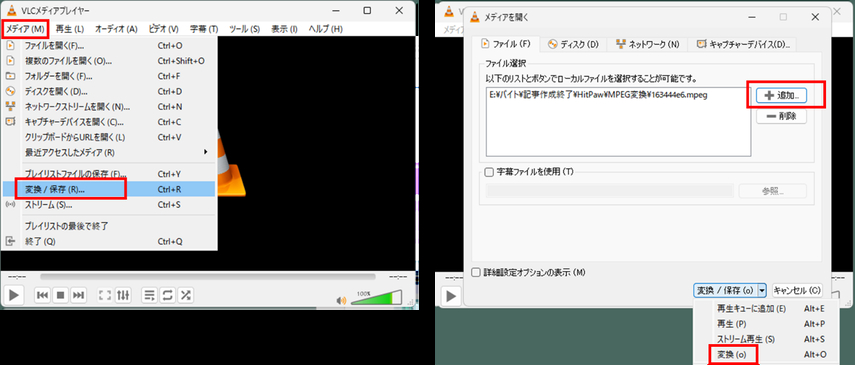Click the capture card icon beside キャプチャーデバイスを開く
This screenshot has width=855, height=365.
(x=10, y=122)
